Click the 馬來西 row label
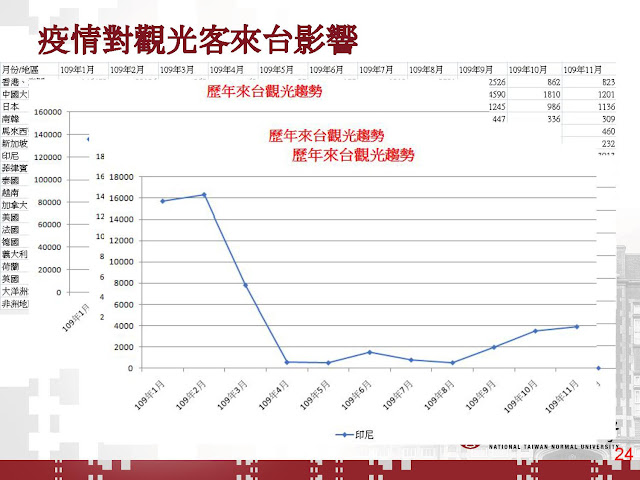This screenshot has height=480, width=640. [x=15, y=131]
